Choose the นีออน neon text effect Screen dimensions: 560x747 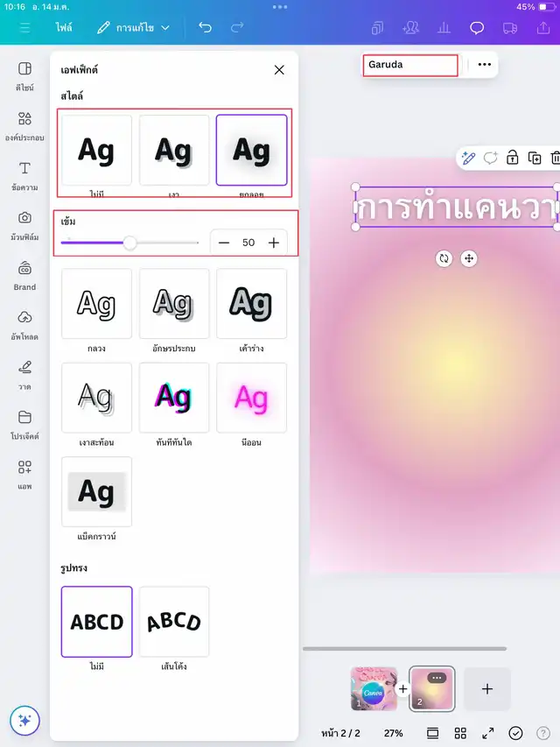click(251, 398)
